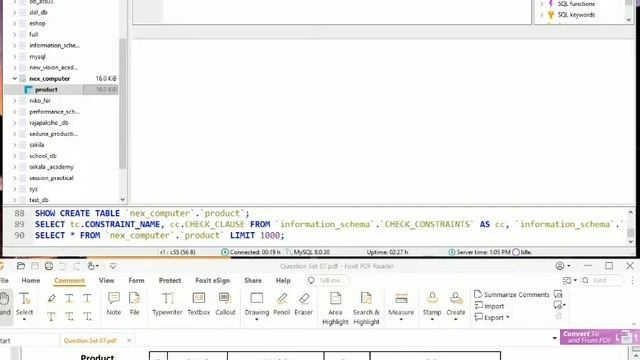Switch to the Comment ribbon tab
This screenshot has width=640, height=360.
(69, 280)
